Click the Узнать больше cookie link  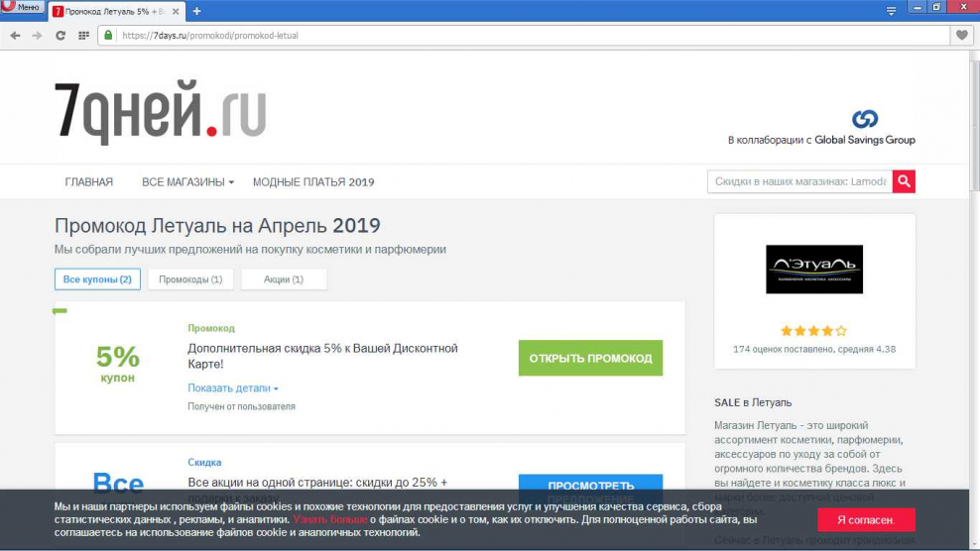click(x=329, y=519)
